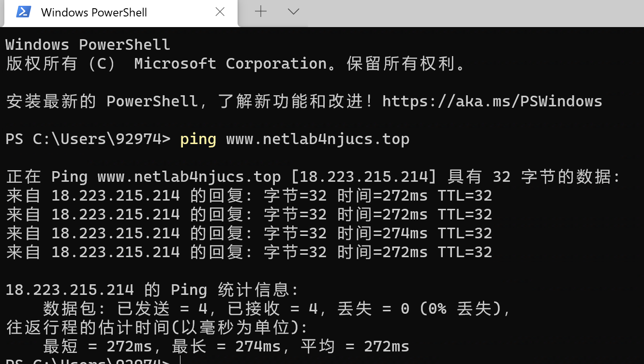Click the Ping 统计信息 header line

pos(152,290)
